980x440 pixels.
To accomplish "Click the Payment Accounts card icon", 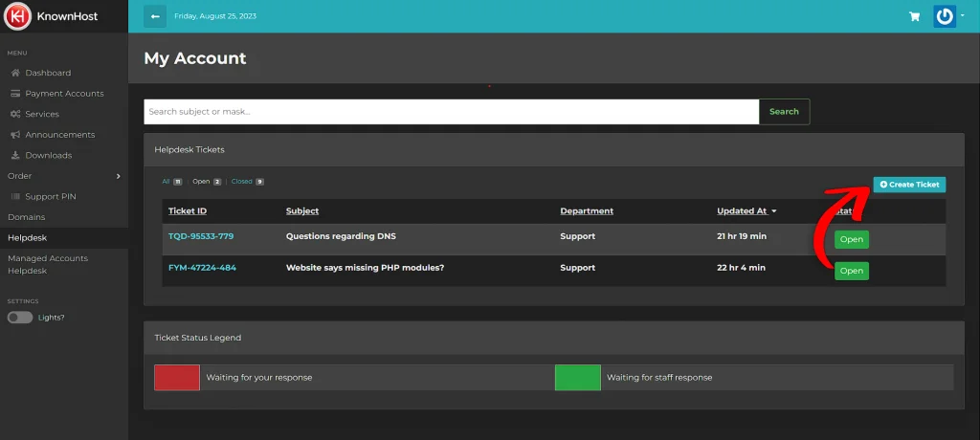I will pyautogui.click(x=15, y=94).
